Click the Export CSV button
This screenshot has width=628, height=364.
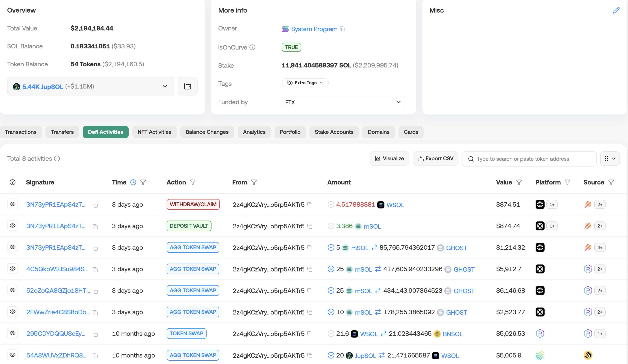point(435,158)
